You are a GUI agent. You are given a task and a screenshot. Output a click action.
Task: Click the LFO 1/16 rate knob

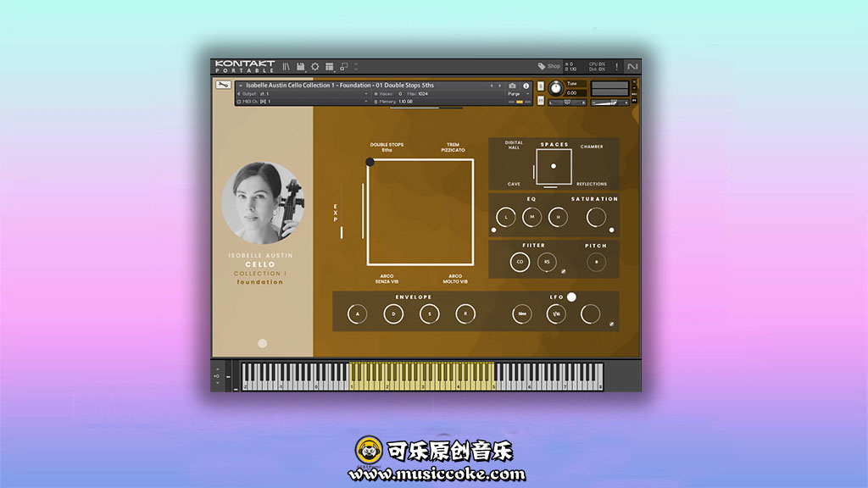556,314
